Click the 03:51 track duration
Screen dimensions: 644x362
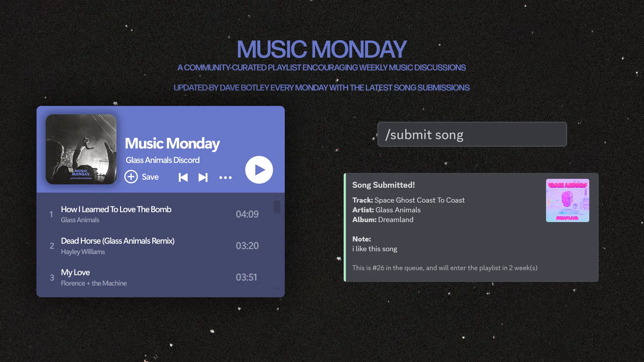click(x=247, y=277)
